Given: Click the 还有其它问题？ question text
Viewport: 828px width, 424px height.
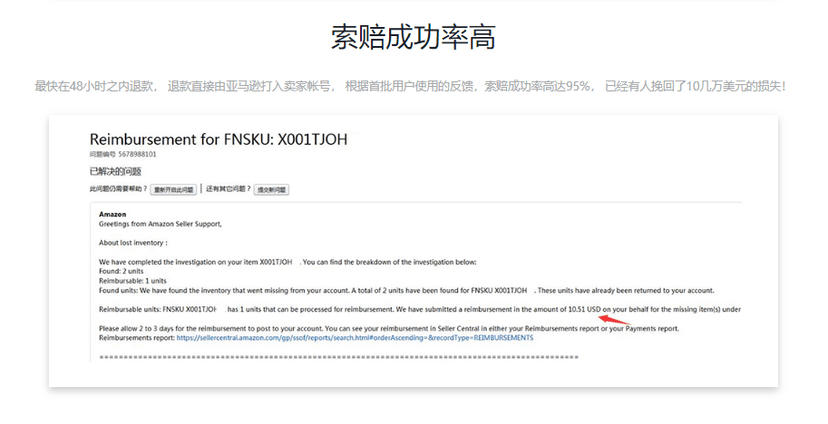Looking at the screenshot, I should click(x=228, y=189).
